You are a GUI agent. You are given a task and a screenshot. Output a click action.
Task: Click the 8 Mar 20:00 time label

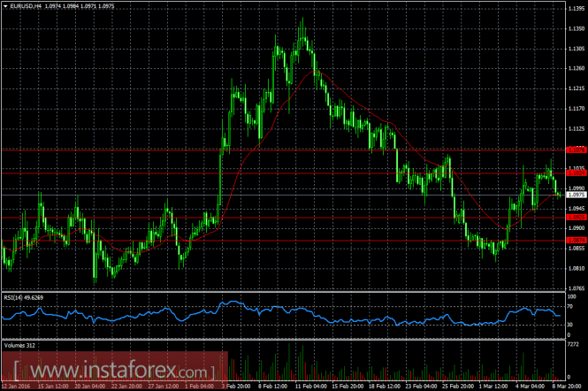tap(568, 386)
